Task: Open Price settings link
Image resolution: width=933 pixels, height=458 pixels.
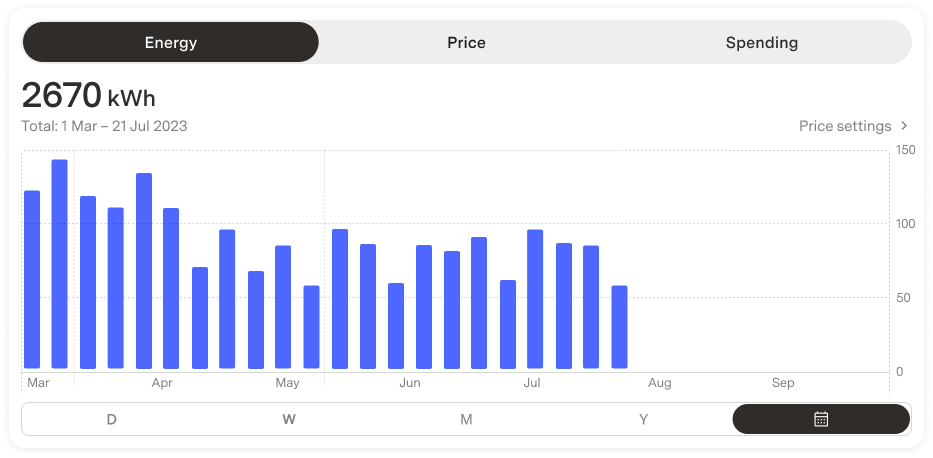Action: [844, 126]
